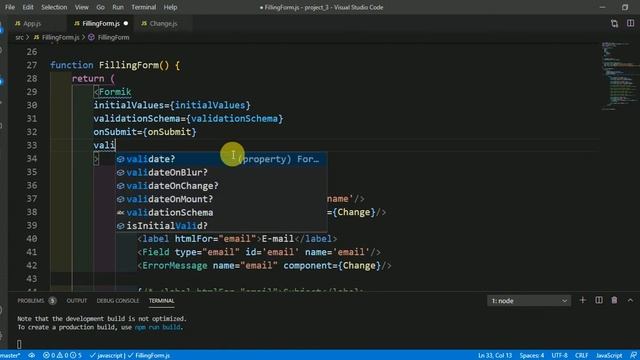Image resolution: width=640 pixels, height=360 pixels.
Task: Split the terminal panel
Action: click(x=599, y=300)
